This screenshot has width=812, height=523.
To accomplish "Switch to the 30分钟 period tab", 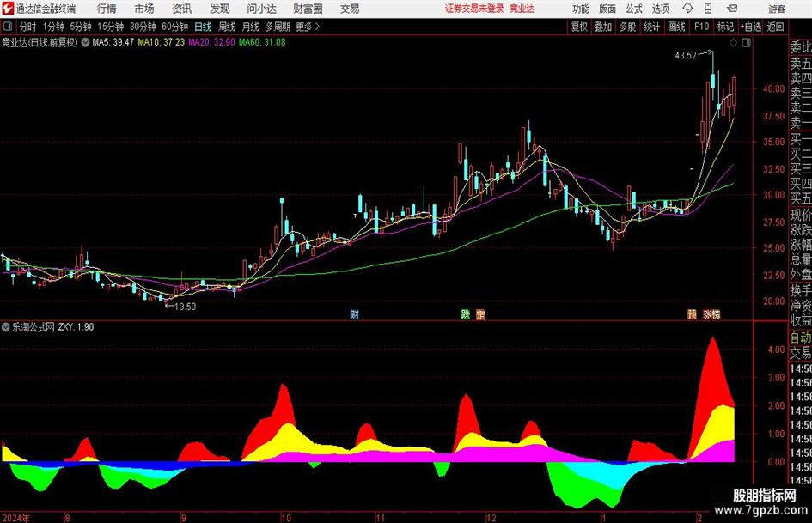I will pos(143,27).
